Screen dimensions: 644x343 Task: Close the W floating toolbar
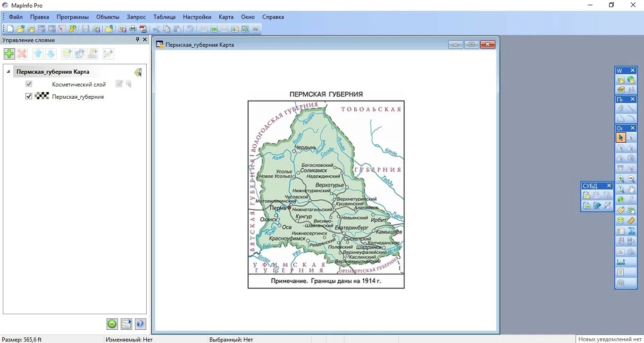click(x=633, y=70)
